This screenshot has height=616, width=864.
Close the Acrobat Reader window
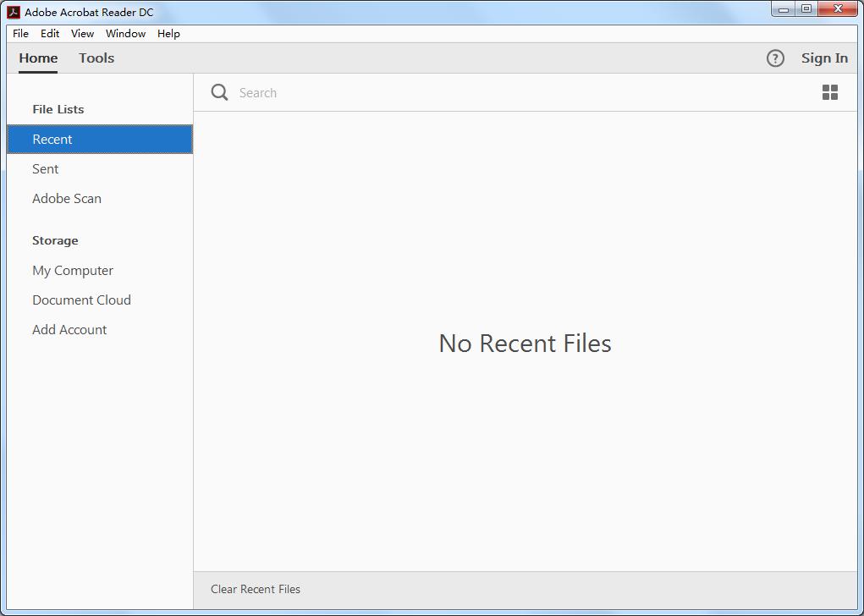[x=839, y=9]
